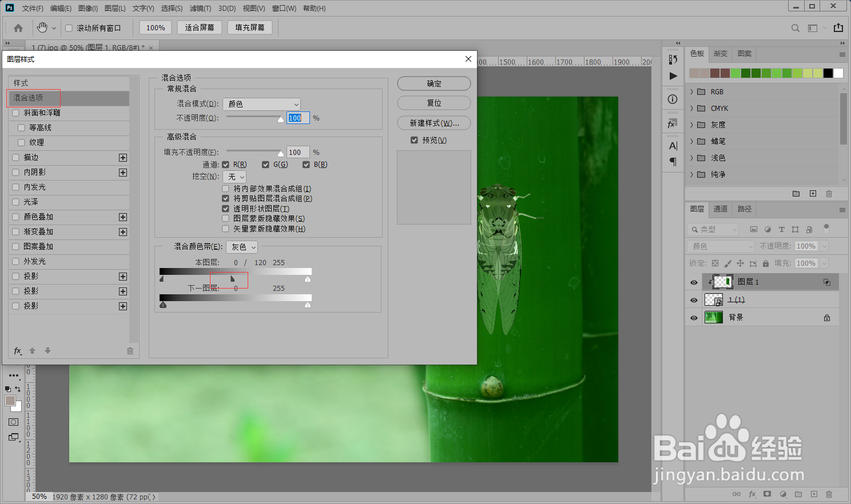The width and height of the screenshot is (851, 504).
Task: Open the layer filter 类型 dropdown
Action: [x=714, y=229]
